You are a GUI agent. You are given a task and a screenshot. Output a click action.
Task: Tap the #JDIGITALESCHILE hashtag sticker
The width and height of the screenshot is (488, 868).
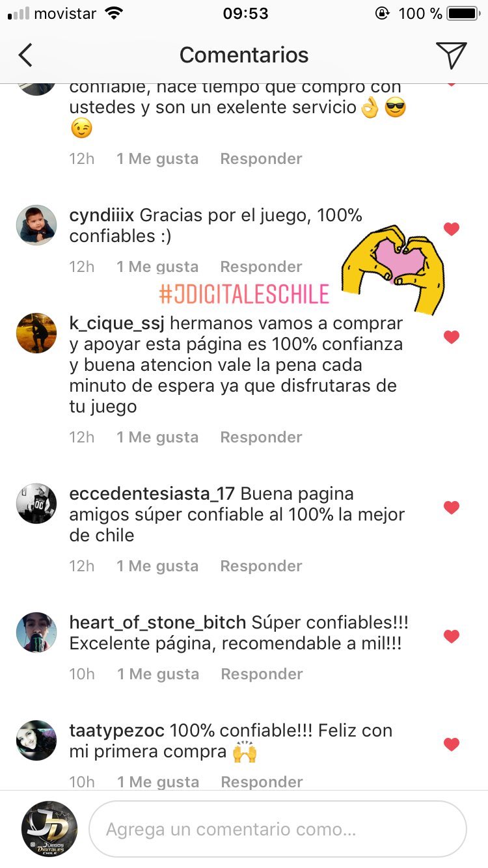[x=244, y=295]
